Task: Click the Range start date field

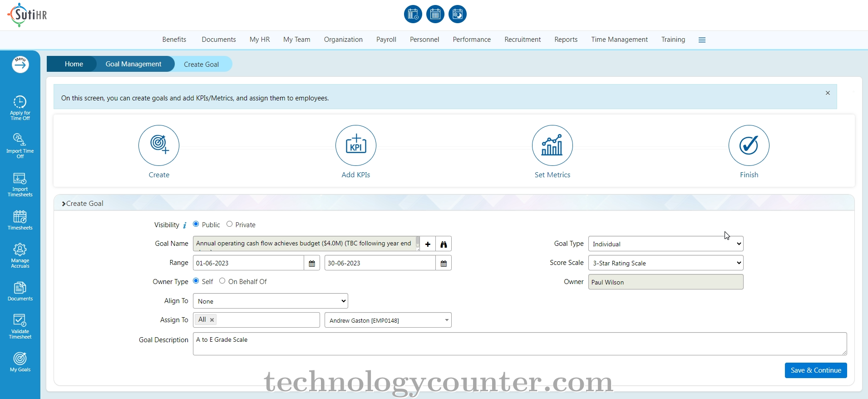Action: [x=248, y=263]
